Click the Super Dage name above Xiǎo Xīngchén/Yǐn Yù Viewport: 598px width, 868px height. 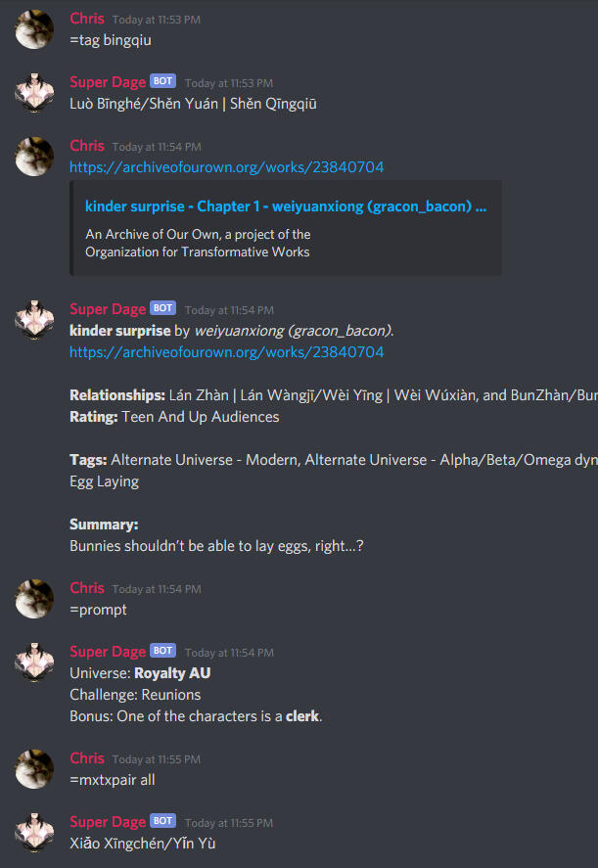click(x=108, y=822)
